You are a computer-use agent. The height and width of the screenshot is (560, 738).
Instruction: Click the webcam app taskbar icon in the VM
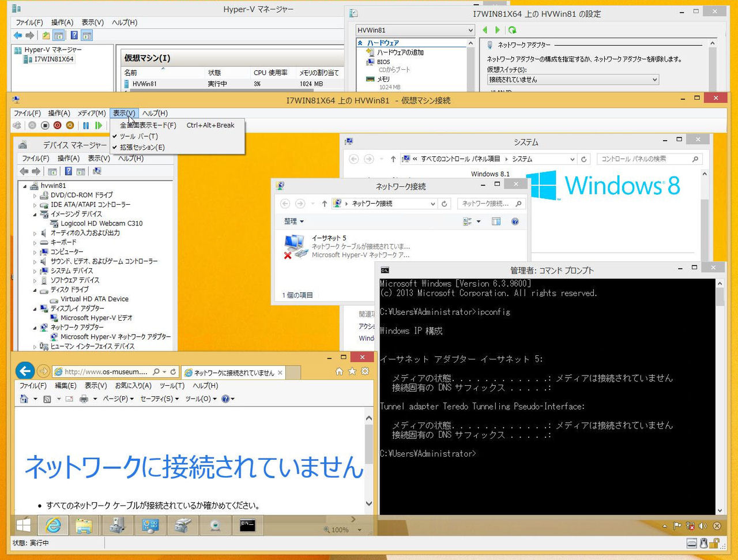(x=215, y=525)
